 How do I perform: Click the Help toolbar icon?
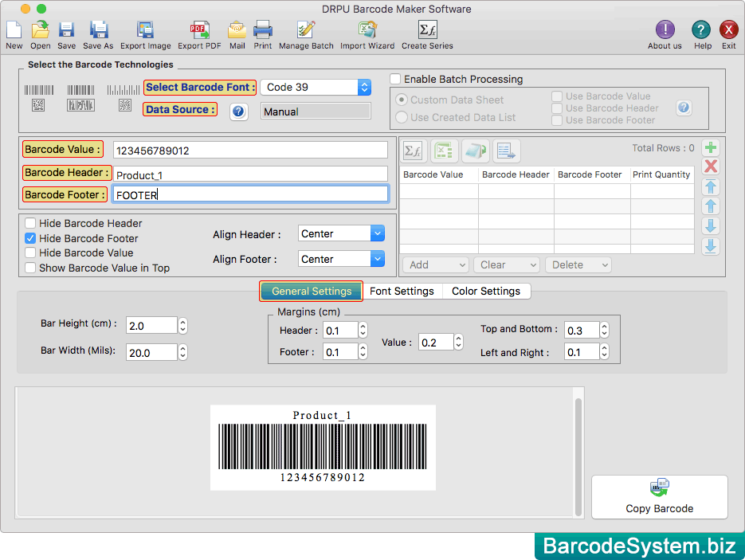(701, 30)
